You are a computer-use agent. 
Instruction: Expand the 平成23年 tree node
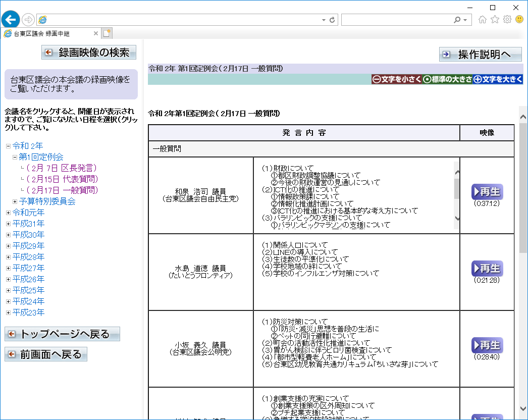(9, 312)
